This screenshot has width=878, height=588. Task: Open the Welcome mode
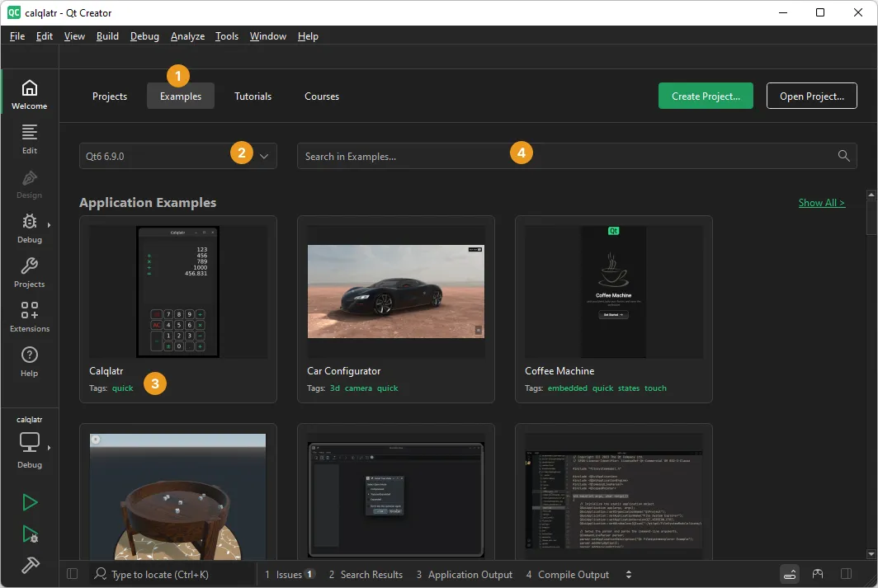[x=29, y=94]
